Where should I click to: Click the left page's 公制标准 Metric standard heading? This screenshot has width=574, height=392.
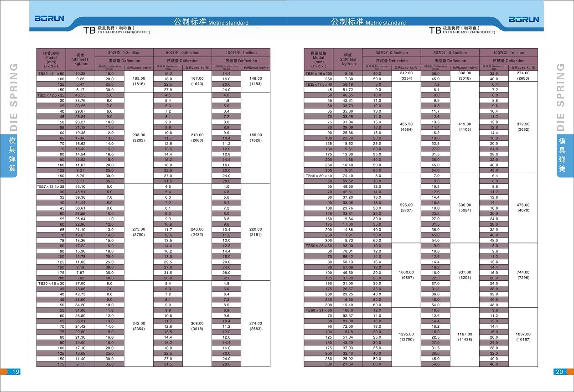pyautogui.click(x=211, y=22)
